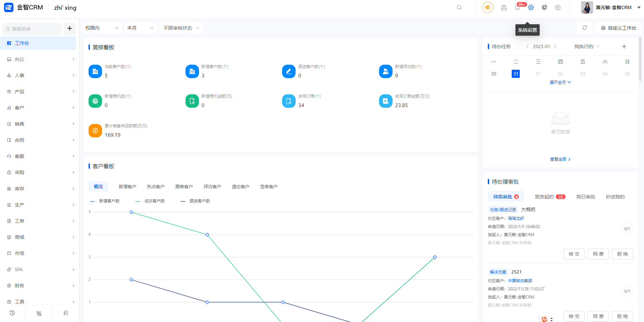Click the announcement megaphone icon
The height and width of the screenshot is (322, 644).
488,7
